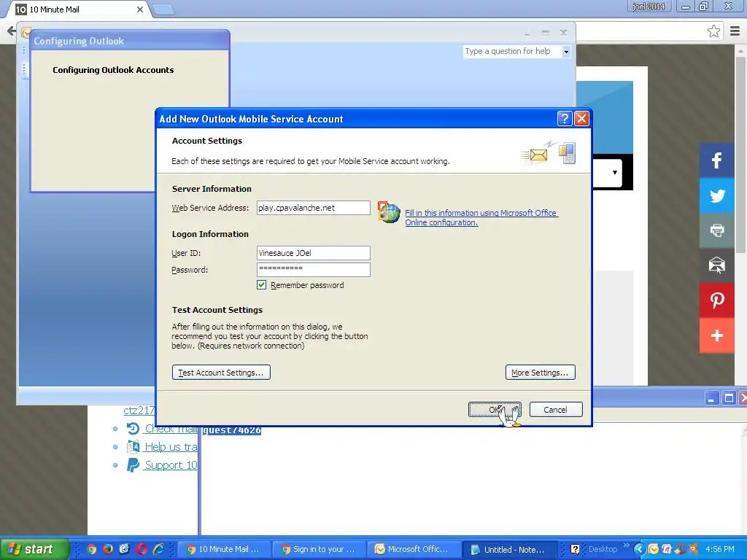The width and height of the screenshot is (747, 560).
Task: Expand more sharing options plus icon
Action: (716, 335)
